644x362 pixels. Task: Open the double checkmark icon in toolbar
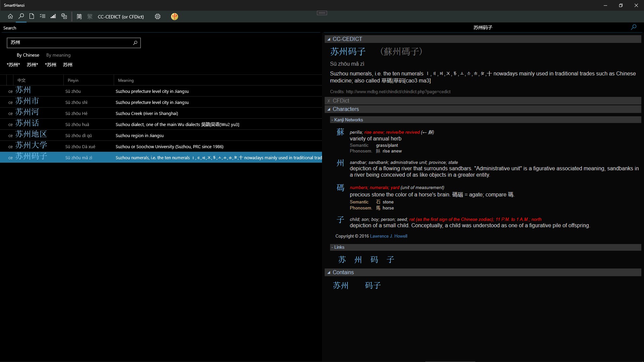(x=64, y=16)
